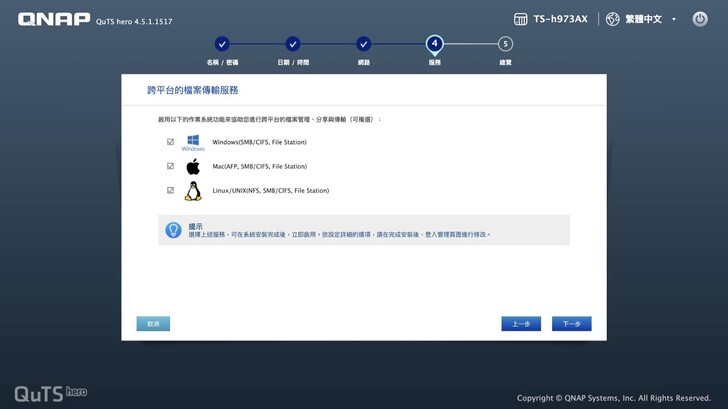Image resolution: width=728 pixels, height=409 pixels.
Task: Go to step 2 日期/時間
Action: (x=293, y=44)
